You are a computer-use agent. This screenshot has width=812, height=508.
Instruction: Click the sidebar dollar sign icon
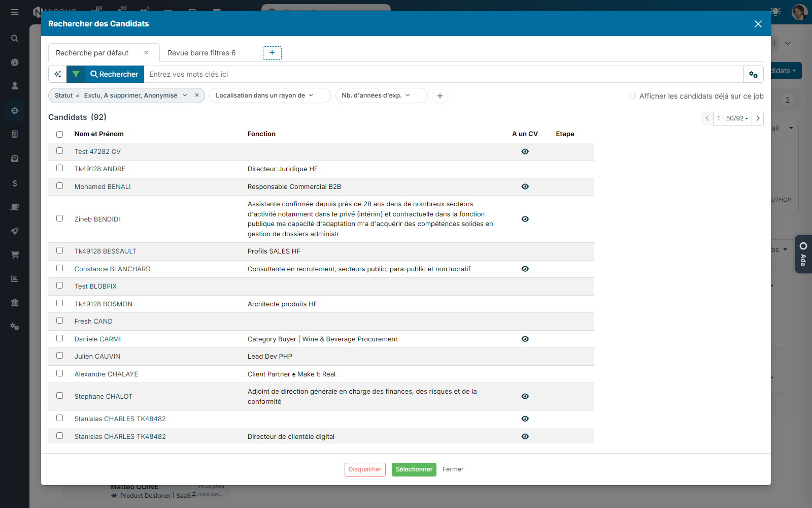point(15,183)
